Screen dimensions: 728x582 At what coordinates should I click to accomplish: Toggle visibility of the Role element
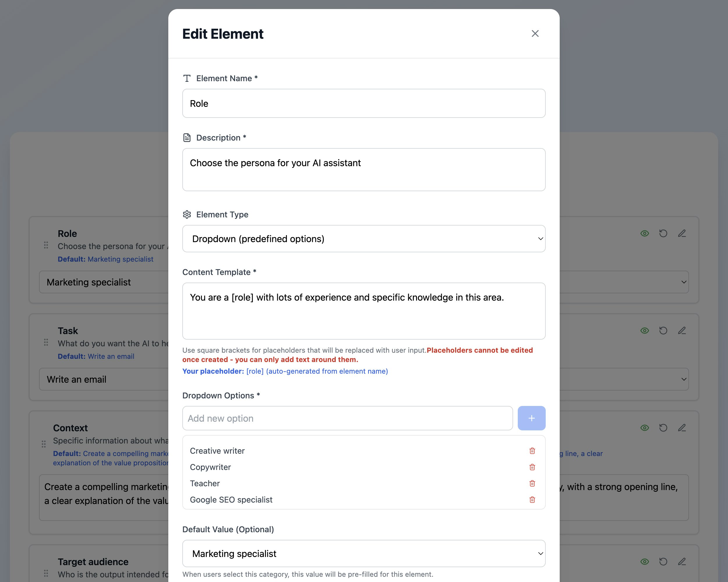(x=645, y=233)
